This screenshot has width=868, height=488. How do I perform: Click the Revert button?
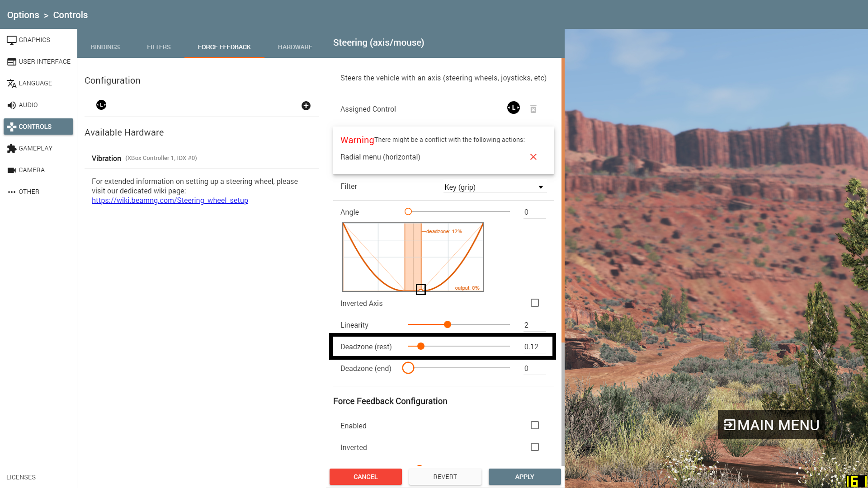point(445,477)
